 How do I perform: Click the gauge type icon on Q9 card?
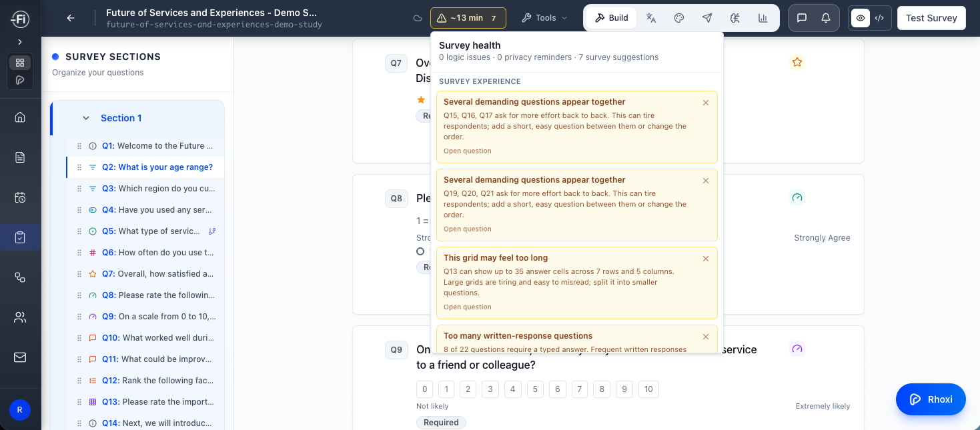[x=797, y=349]
